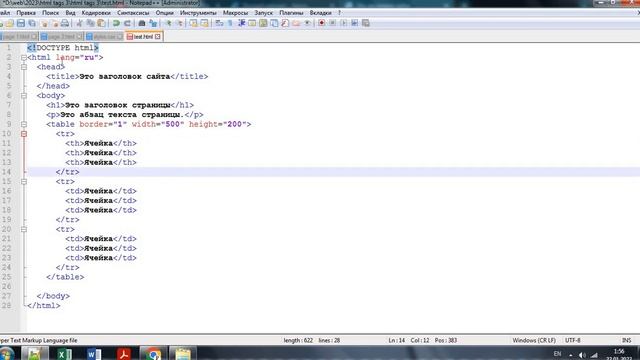640x360 pixels.
Task: Start macro recording with the red dot
Action: pos(322,23)
